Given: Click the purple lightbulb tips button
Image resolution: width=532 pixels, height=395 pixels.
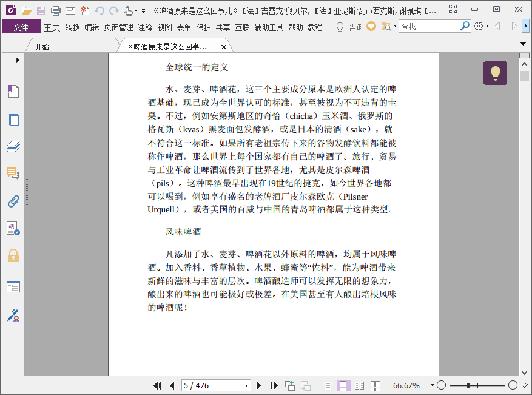Looking at the screenshot, I should pyautogui.click(x=496, y=73).
